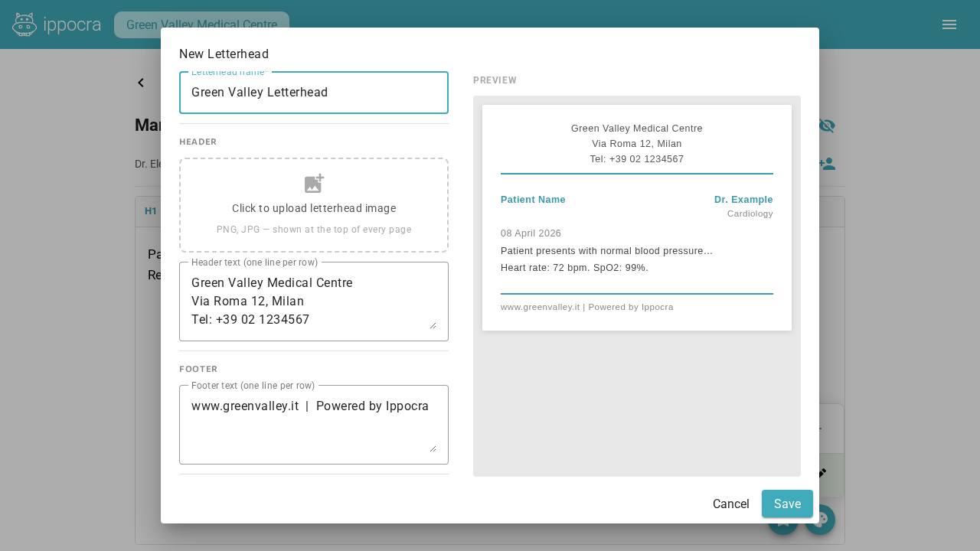
Task: Click the round palette floating button
Action: coord(820,520)
